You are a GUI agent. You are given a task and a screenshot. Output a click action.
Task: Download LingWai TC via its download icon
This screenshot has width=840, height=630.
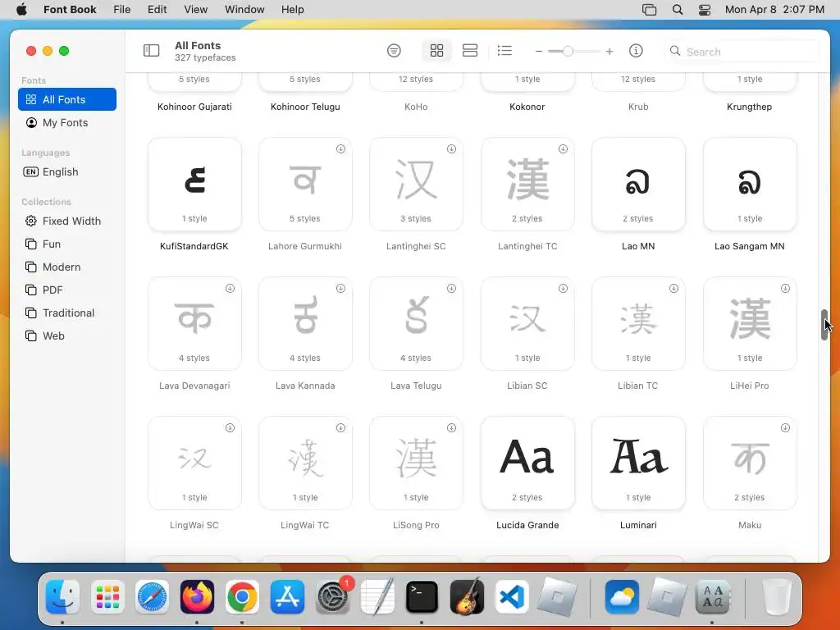[x=340, y=427]
